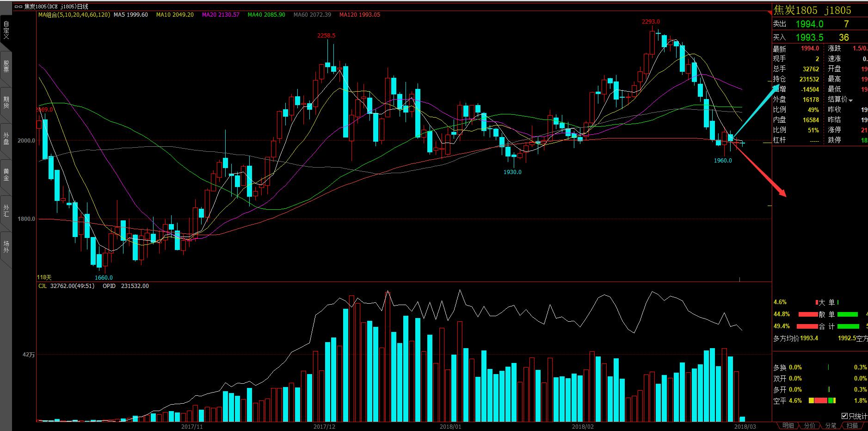Switch to the 股票 sidebar tab
868x431 pixels.
click(6, 67)
